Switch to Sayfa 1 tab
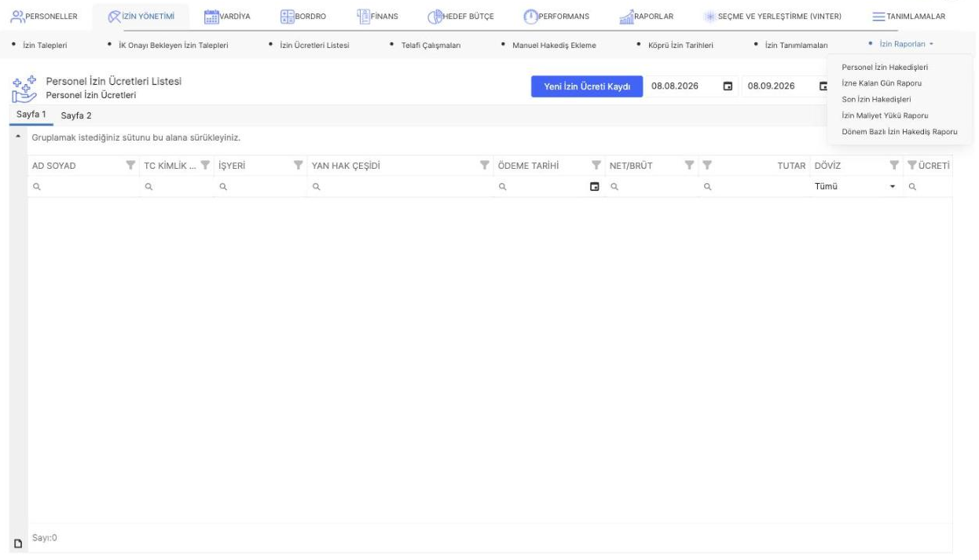Image resolution: width=979 pixels, height=560 pixels. tap(31, 115)
